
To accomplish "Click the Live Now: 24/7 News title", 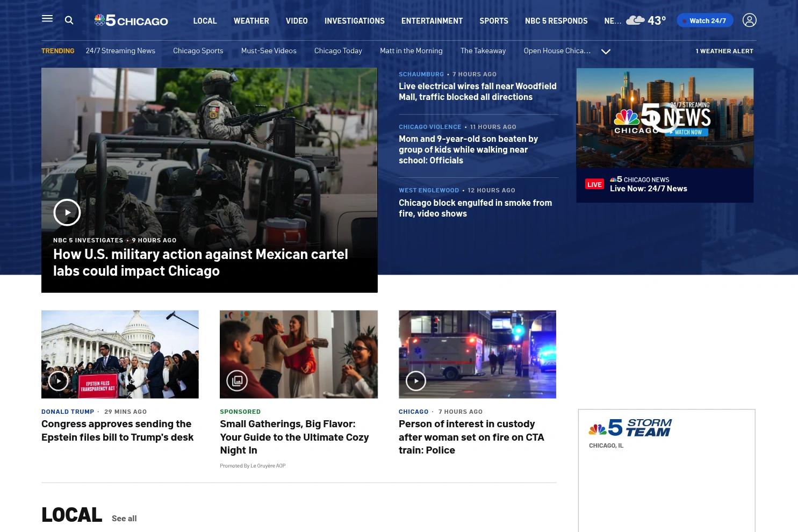I will [x=648, y=189].
